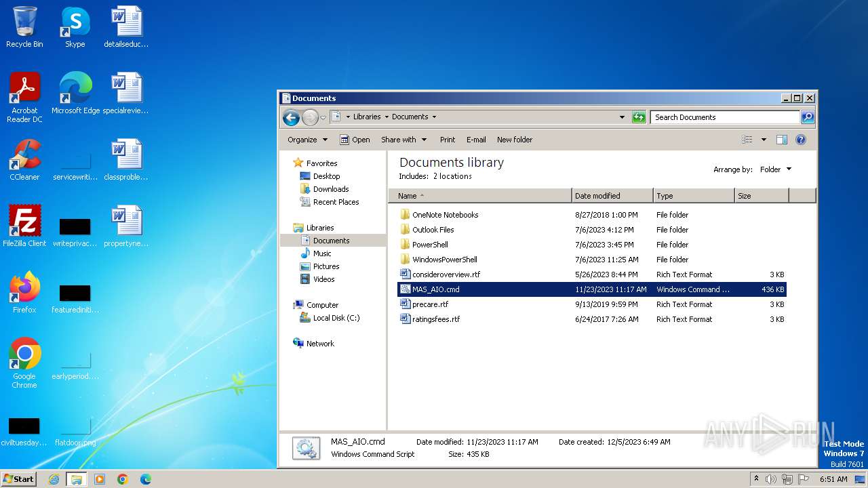Toggle the preview pane icon
Screen dimensions: 868x488
tap(781, 140)
